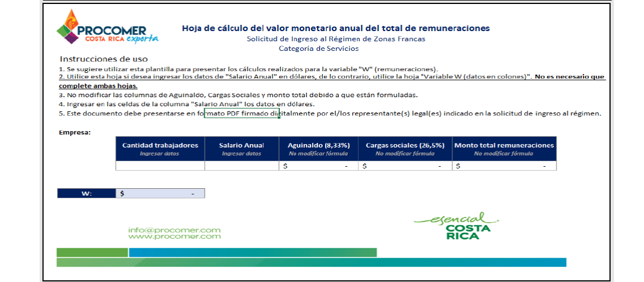
Task: Select the Cargas sociales (26,5%) header cell
Action: click(405, 149)
